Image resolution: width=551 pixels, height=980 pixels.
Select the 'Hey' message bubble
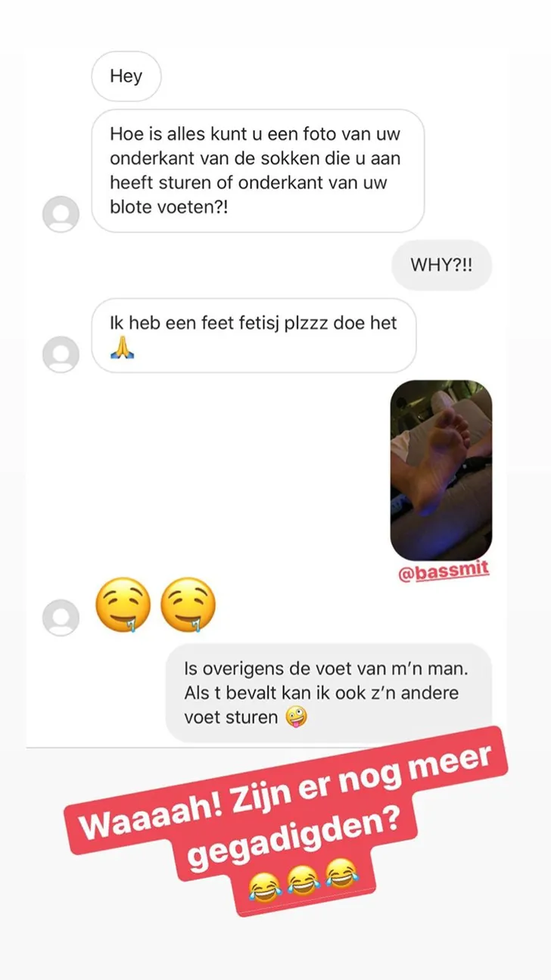[x=126, y=76]
